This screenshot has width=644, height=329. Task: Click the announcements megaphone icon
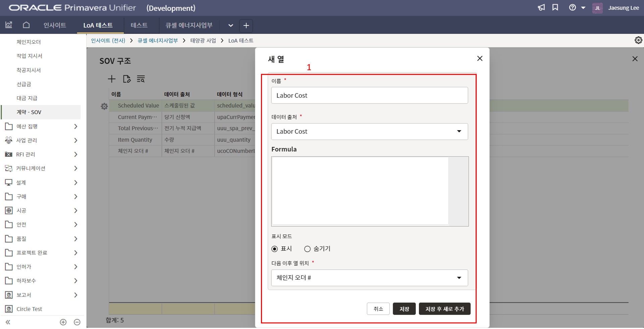click(541, 8)
